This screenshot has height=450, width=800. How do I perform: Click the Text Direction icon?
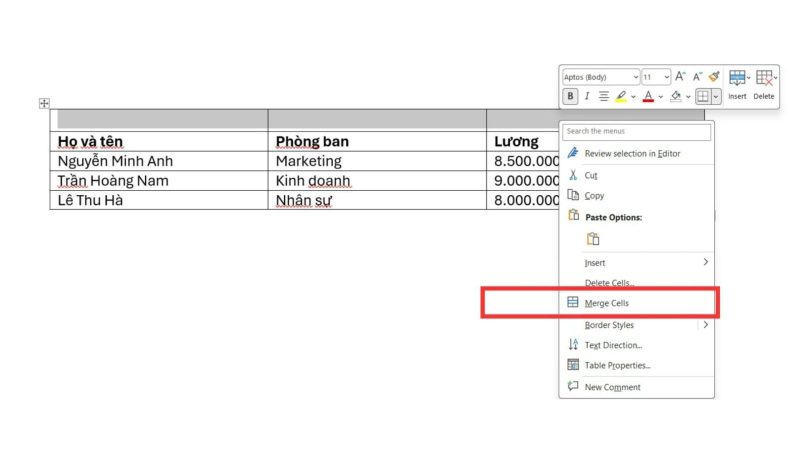[573, 344]
